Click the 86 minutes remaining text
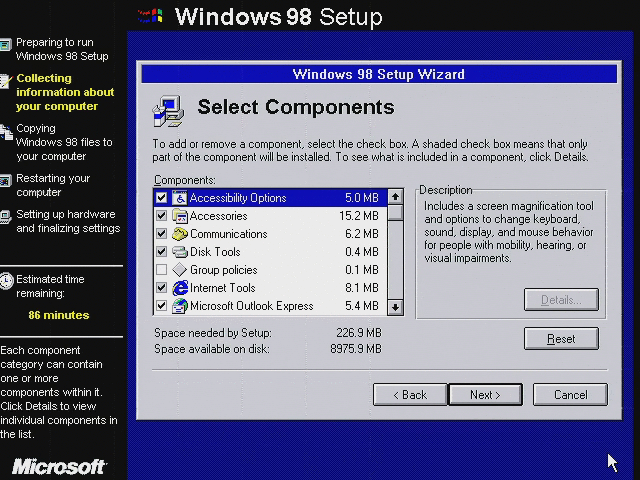Image resolution: width=640 pixels, height=480 pixels. pos(59,315)
